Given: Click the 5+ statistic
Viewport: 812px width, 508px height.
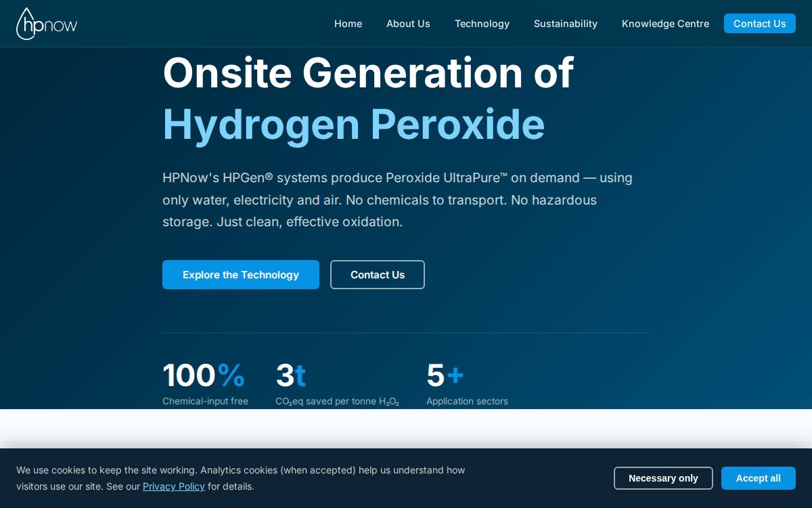Looking at the screenshot, I should (x=445, y=375).
